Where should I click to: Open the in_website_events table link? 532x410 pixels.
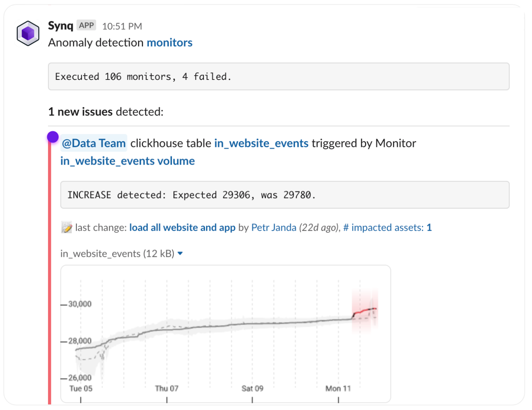[261, 143]
